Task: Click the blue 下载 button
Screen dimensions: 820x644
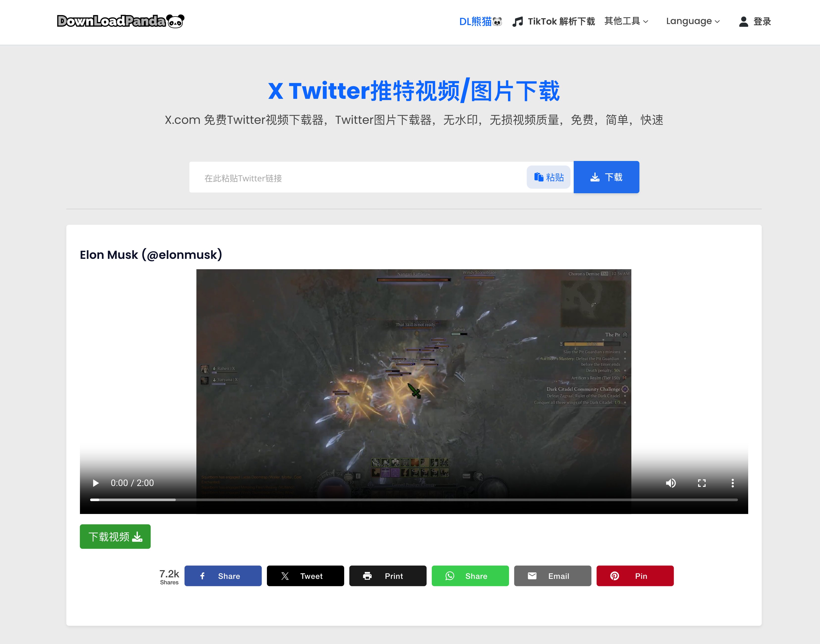Action: tap(606, 177)
